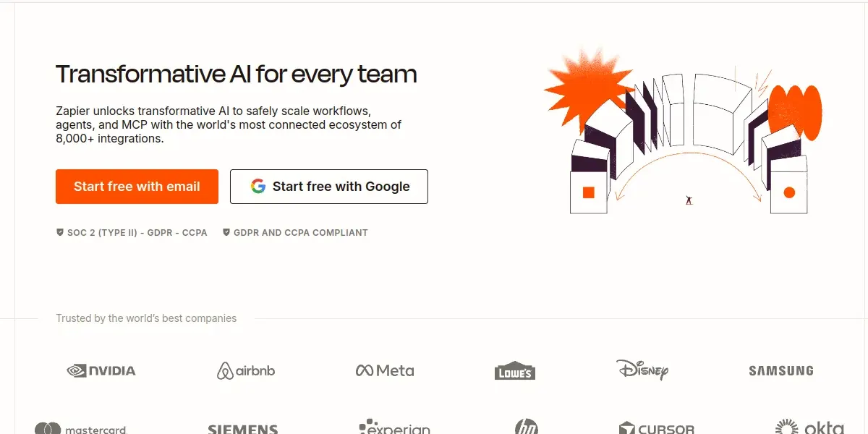Click the Trusted by the world's best companies text
Screen dimensions: 868x434
pos(146,318)
